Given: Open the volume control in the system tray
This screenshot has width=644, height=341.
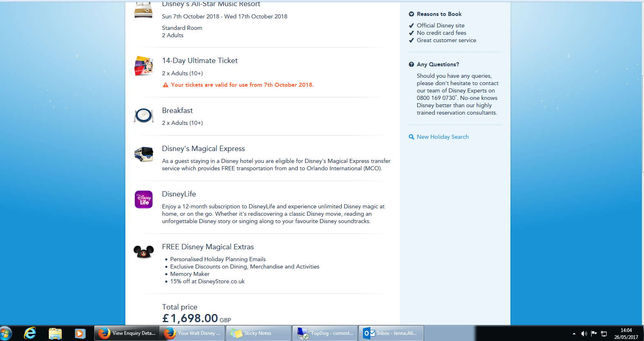Looking at the screenshot, I should [x=584, y=334].
